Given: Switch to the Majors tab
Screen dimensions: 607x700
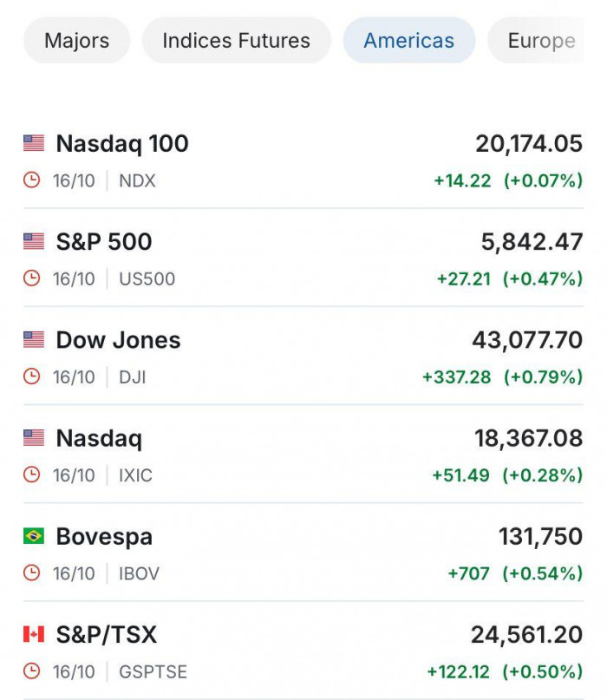Looking at the screenshot, I should coord(77,41).
